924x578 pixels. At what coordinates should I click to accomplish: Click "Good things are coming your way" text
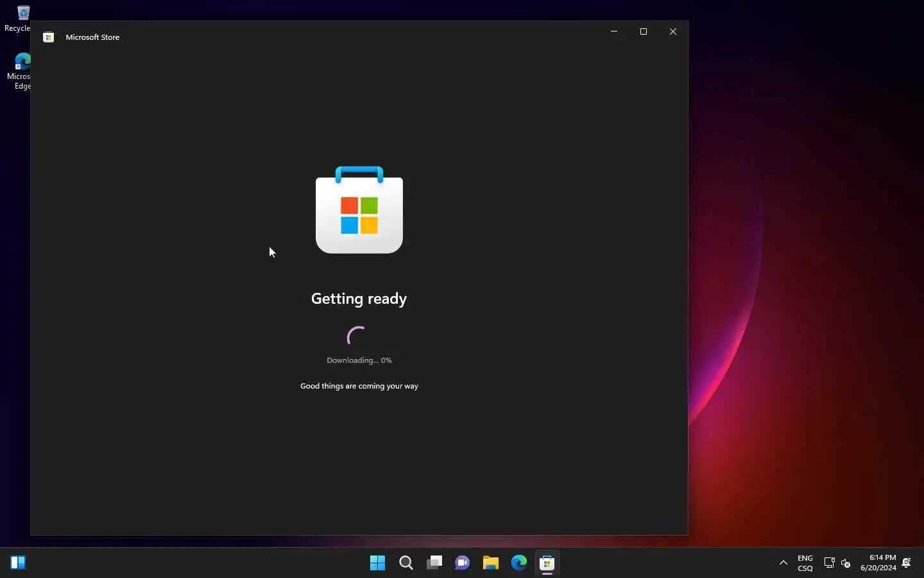359,386
